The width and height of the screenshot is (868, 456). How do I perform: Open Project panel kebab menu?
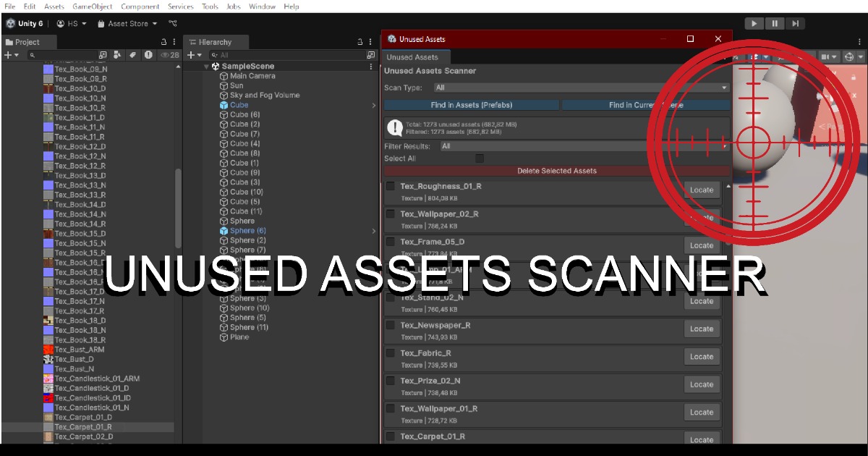click(174, 42)
